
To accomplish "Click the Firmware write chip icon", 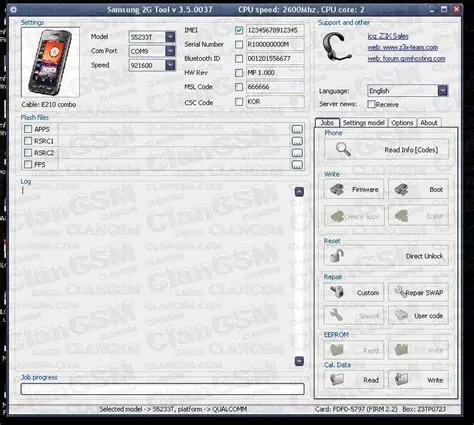I will click(337, 189).
